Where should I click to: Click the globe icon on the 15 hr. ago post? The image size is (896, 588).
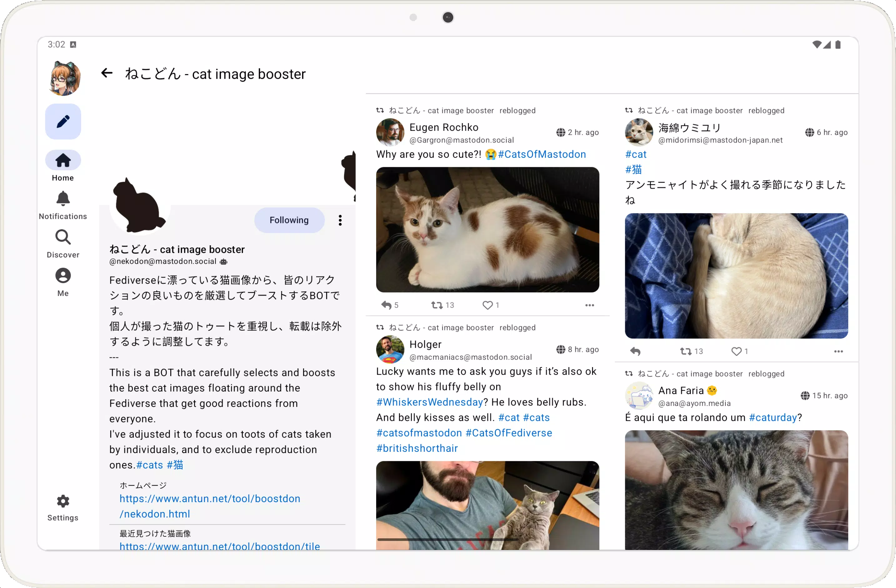pyautogui.click(x=805, y=396)
